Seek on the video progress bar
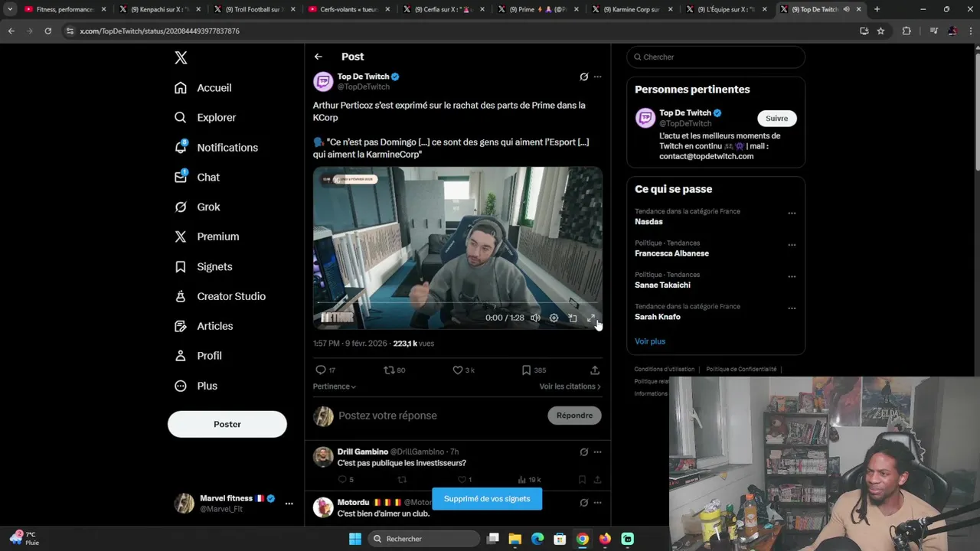 pos(458,303)
